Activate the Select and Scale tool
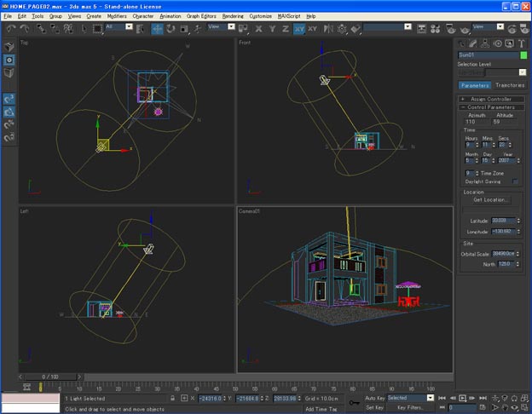 (x=184, y=29)
